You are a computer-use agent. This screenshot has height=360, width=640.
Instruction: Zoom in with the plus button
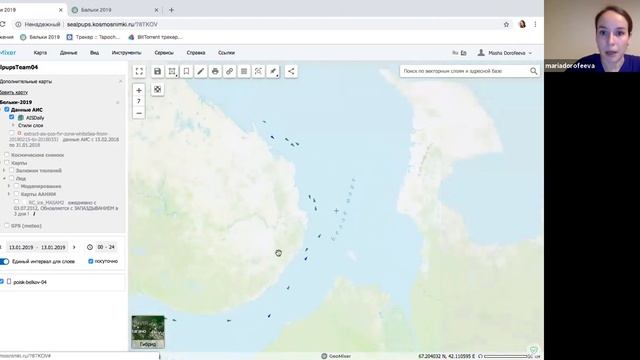(x=139, y=90)
